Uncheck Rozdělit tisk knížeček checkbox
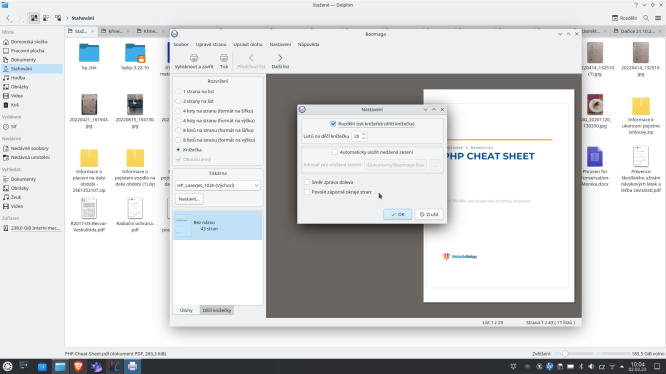666x374 pixels. (333, 124)
